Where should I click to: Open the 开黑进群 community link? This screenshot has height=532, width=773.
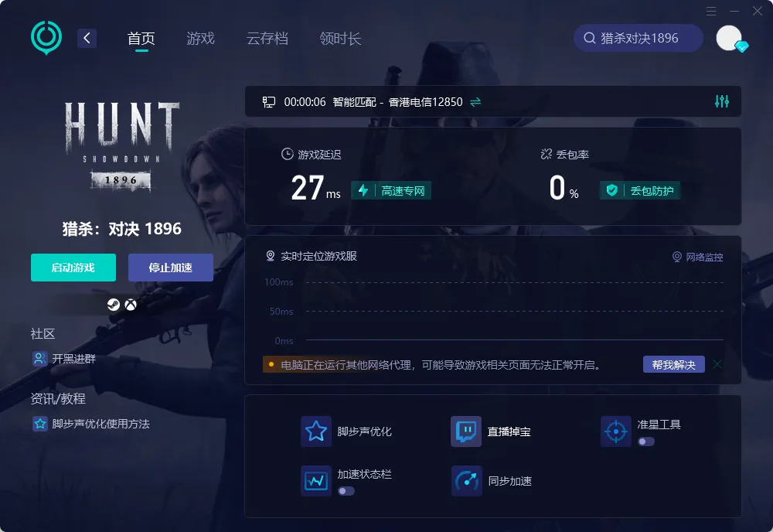coord(74,359)
